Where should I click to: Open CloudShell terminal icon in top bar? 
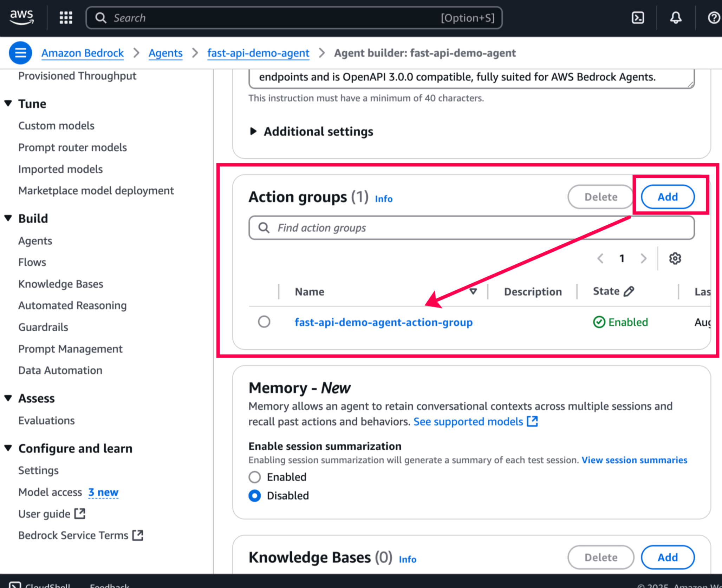click(638, 18)
